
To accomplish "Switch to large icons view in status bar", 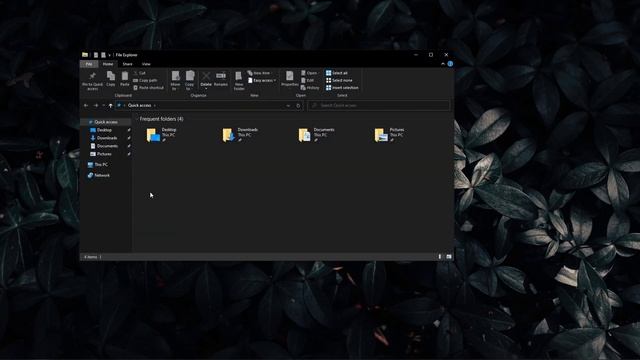I will [x=449, y=257].
